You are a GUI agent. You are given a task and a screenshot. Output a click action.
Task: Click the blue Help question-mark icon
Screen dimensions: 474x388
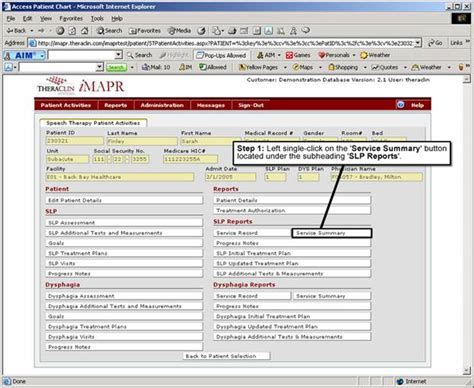(400, 105)
